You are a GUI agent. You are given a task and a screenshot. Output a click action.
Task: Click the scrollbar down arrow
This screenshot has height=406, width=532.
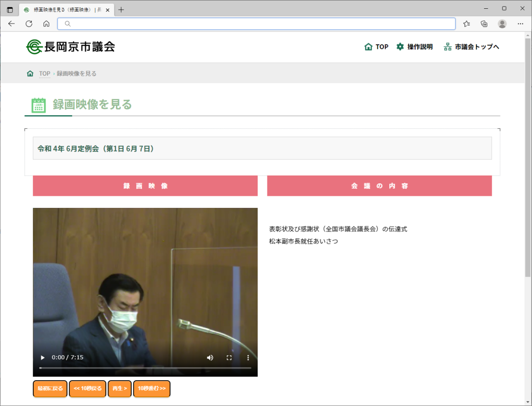click(x=527, y=402)
